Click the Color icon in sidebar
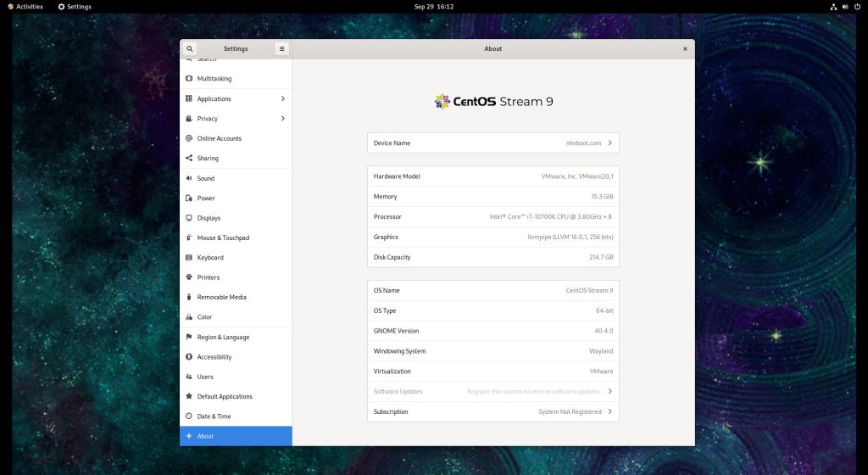Image resolution: width=868 pixels, height=475 pixels. (189, 316)
